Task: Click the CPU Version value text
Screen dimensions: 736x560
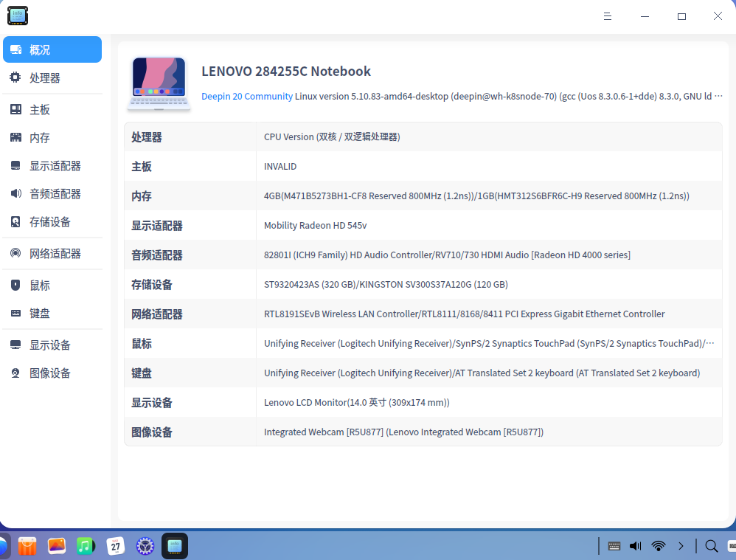Action: [332, 136]
